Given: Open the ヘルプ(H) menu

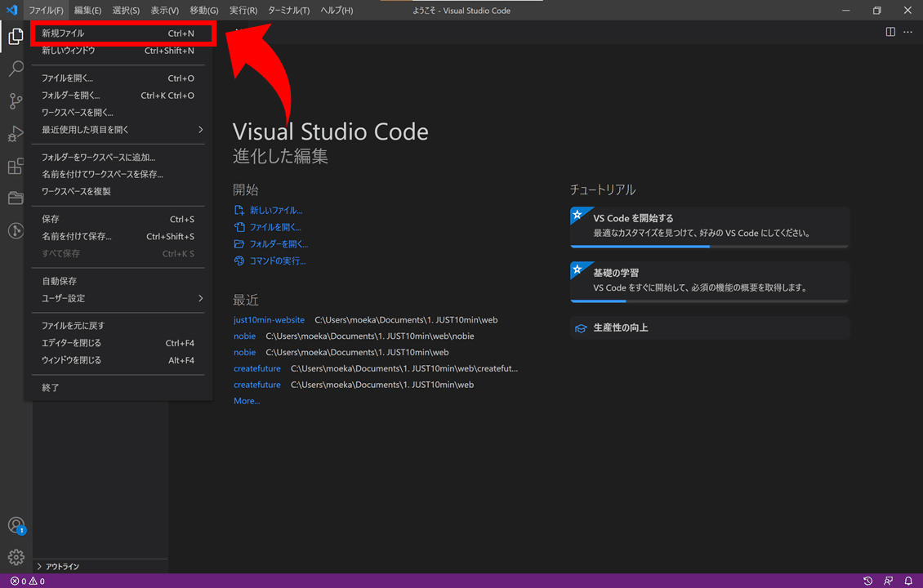Looking at the screenshot, I should 337,11.
